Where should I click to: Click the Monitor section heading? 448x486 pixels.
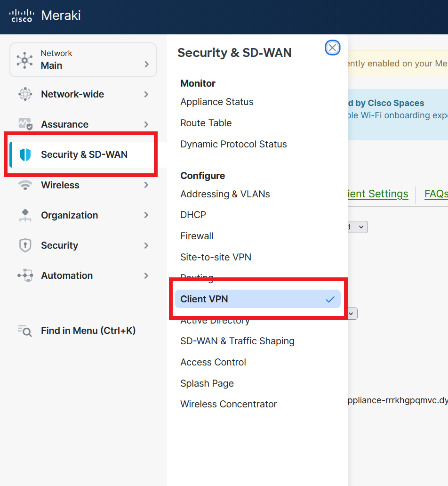click(198, 83)
